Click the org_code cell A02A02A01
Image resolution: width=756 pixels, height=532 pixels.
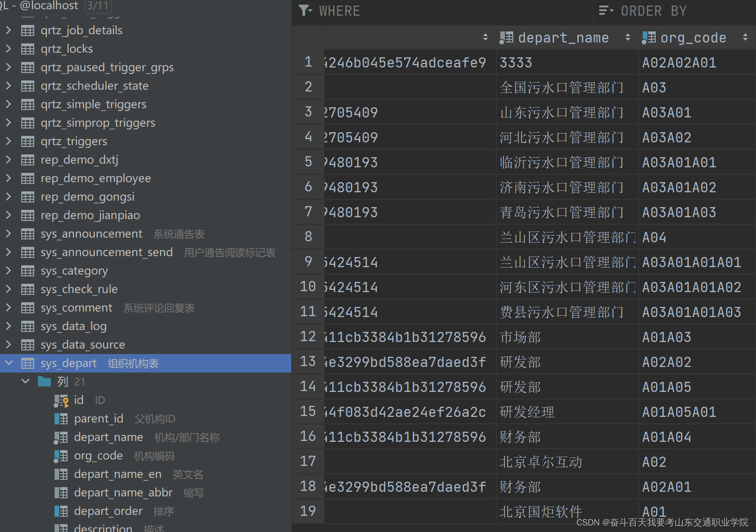(697, 62)
